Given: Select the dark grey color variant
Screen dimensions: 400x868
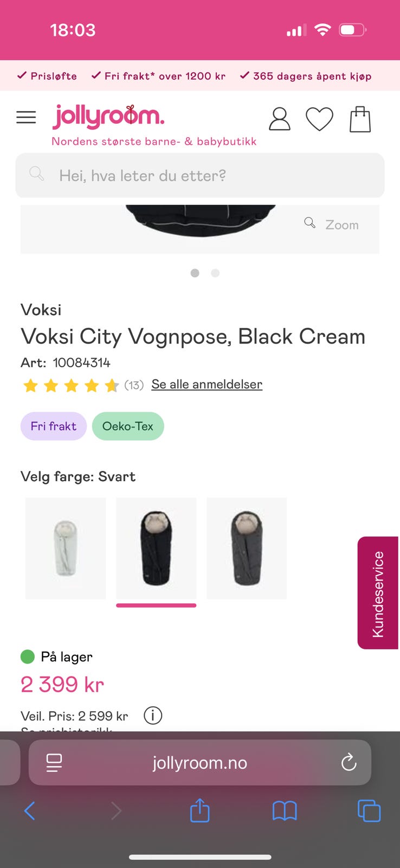Looking at the screenshot, I should [x=247, y=548].
